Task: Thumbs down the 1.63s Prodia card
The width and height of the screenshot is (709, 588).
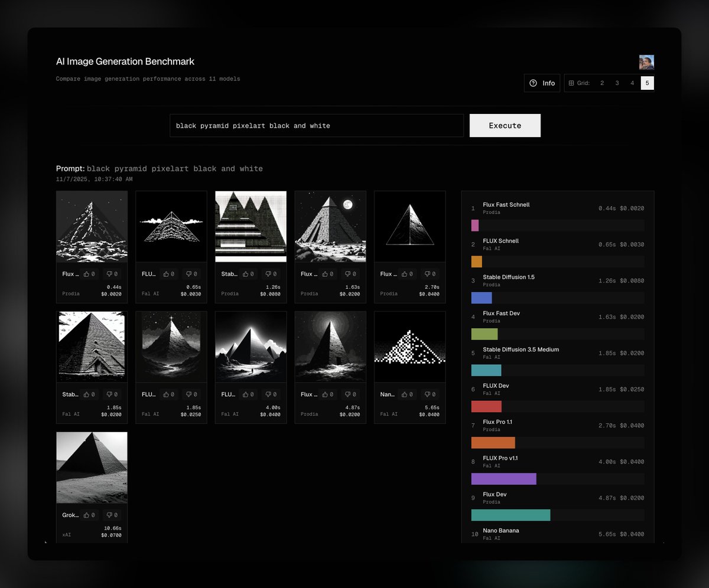Action: 351,274
